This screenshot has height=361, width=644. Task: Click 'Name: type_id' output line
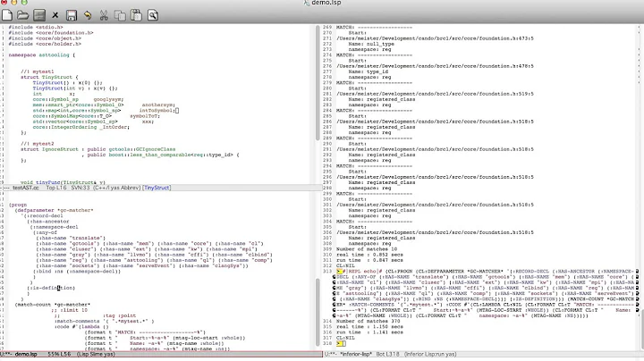pyautogui.click(x=369, y=71)
